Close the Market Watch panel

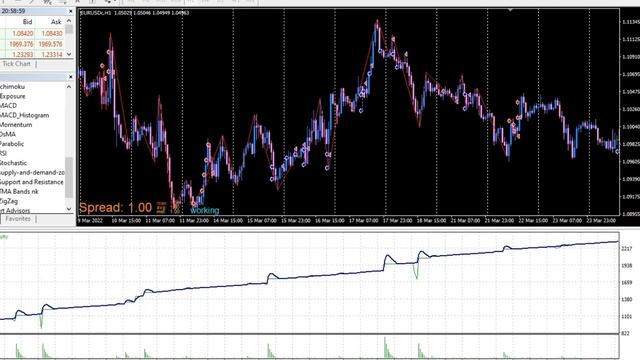(x=70, y=11)
